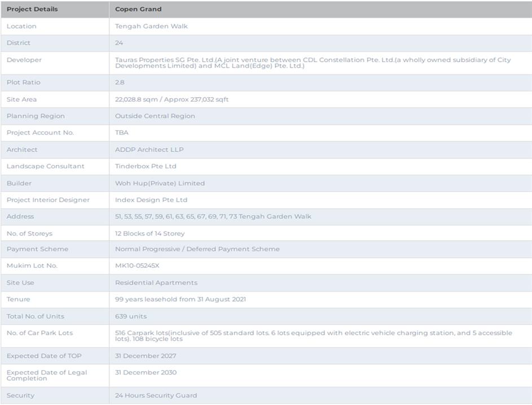Viewport: 532px width, 405px height.
Task: Click the Outside Central Region value
Action: point(155,116)
